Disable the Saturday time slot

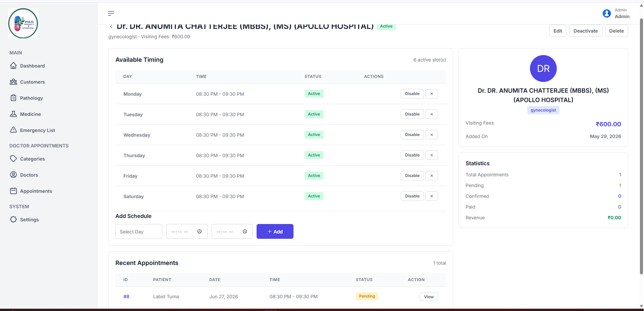[412, 196]
